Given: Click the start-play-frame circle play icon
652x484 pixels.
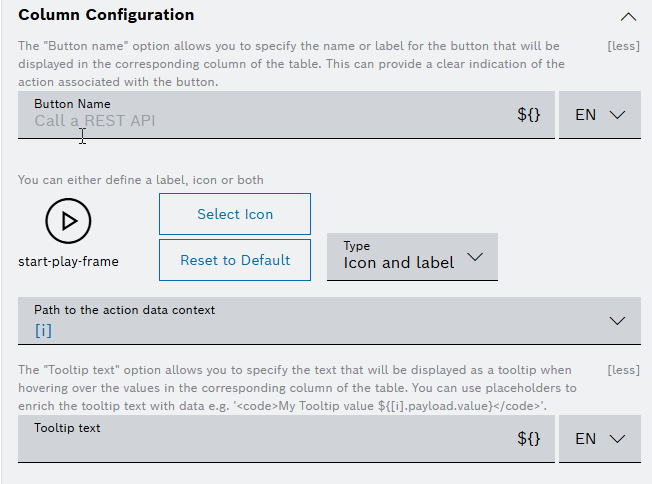Looking at the screenshot, I should tap(68, 221).
